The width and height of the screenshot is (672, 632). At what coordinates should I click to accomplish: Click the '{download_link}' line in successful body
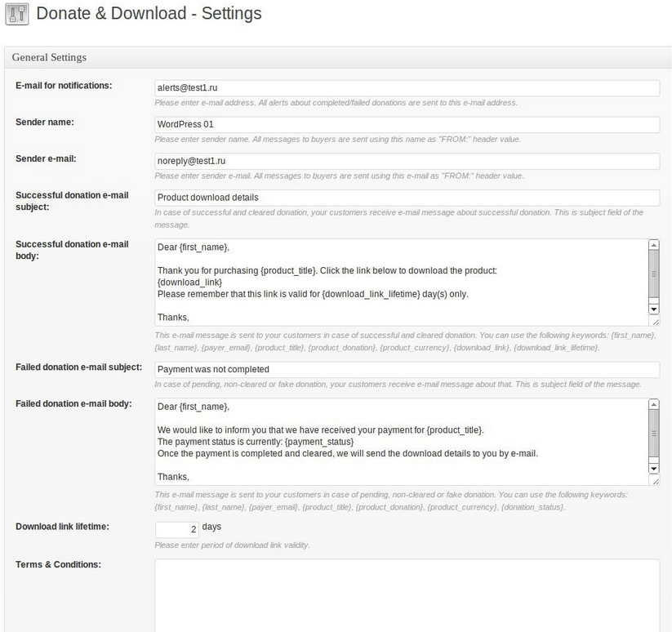[x=190, y=283]
